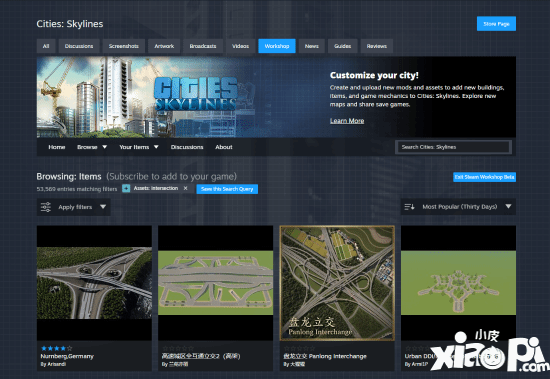This screenshot has width=550, height=379.
Task: Click the Panlong Interchange title link
Action: [325, 356]
